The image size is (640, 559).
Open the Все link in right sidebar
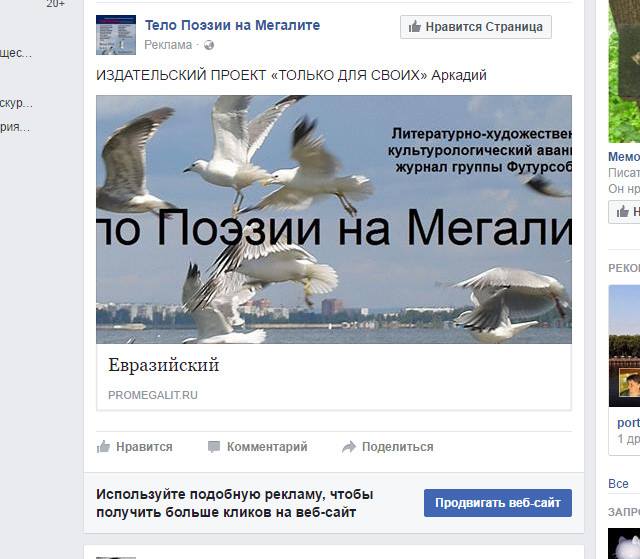pos(618,484)
